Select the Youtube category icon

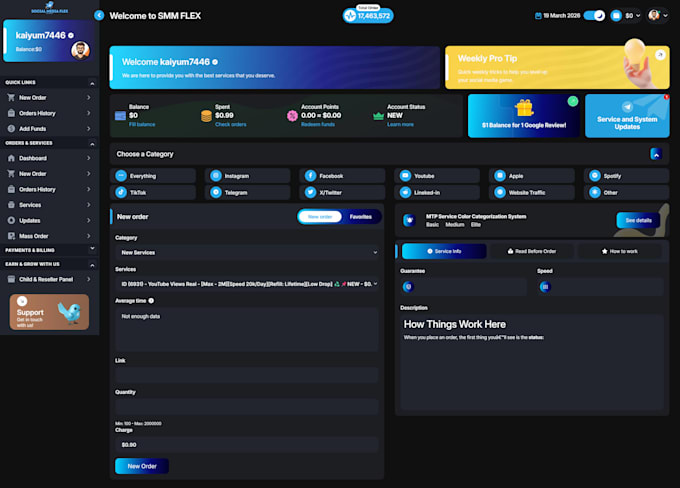point(405,176)
